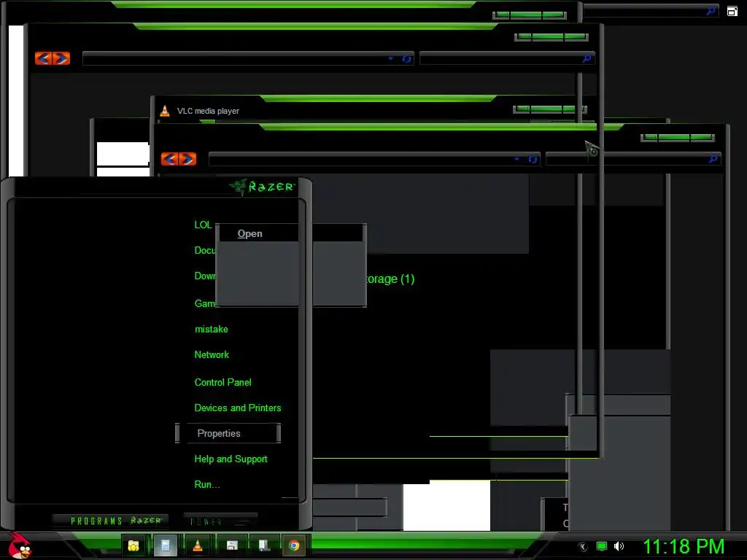Expand rear explorer address bar dropdown

[391, 58]
